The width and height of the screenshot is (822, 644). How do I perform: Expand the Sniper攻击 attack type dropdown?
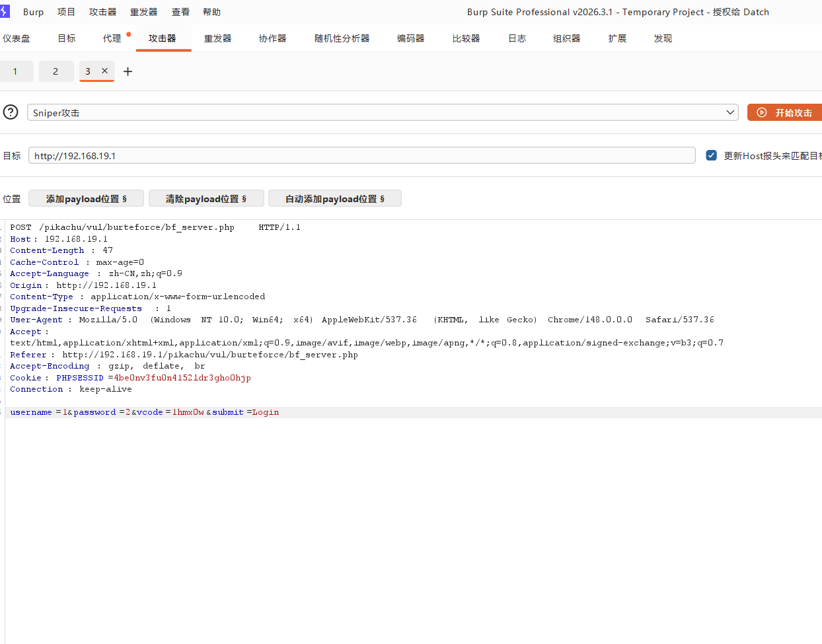pyautogui.click(x=383, y=112)
